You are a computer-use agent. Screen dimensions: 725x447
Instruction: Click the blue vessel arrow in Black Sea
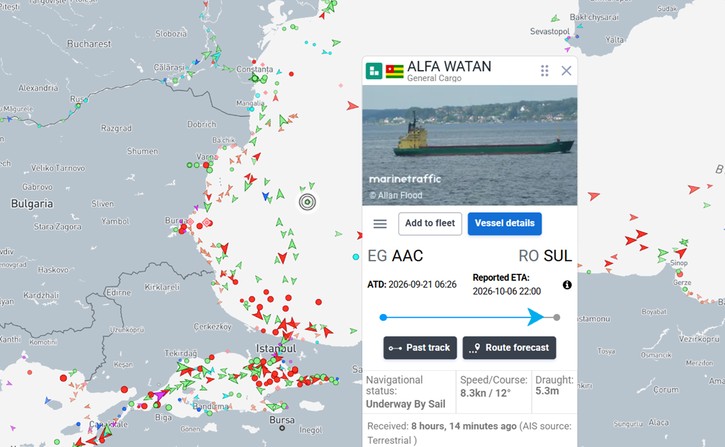265,196
